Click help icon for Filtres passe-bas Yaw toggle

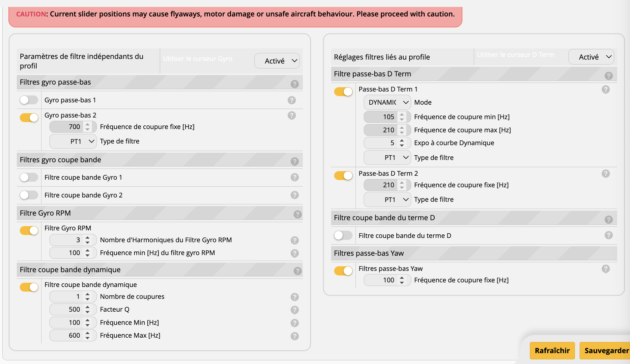(x=606, y=269)
